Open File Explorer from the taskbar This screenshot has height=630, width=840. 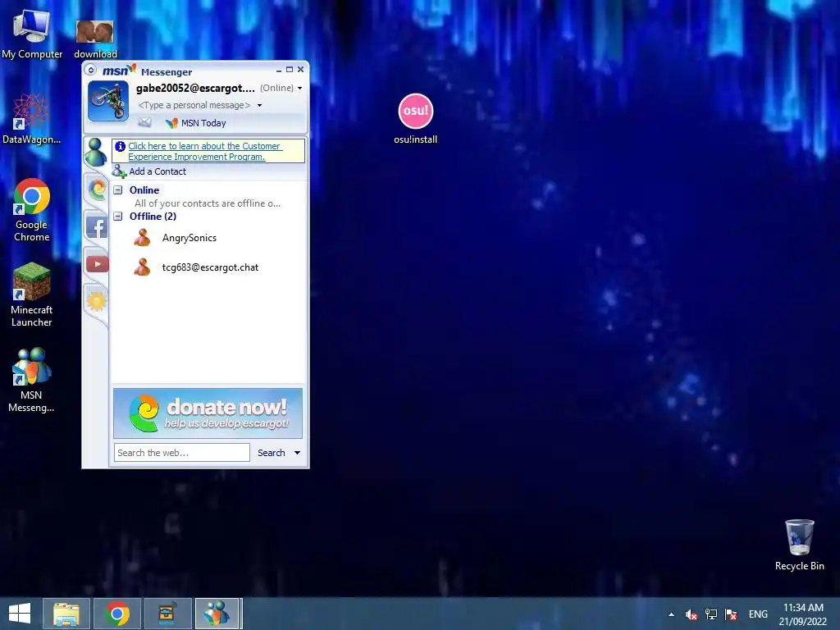tap(66, 614)
